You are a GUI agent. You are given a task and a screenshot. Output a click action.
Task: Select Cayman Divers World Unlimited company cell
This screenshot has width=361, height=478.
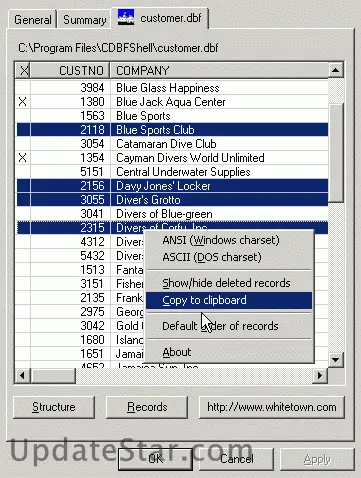219,158
